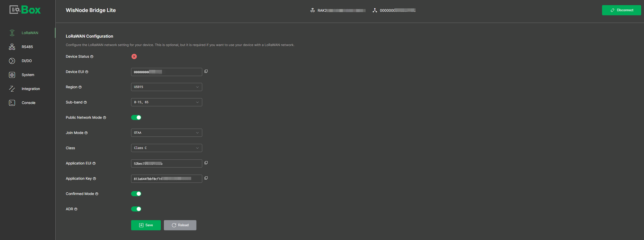644x240 pixels.
Task: Copy the Device EUI value
Action: (x=206, y=71)
